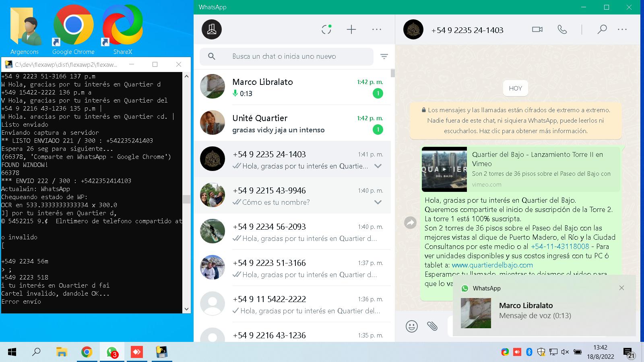Image resolution: width=644 pixels, height=362 pixels.
Task: Attach a file with paperclip icon
Action: coord(432,326)
